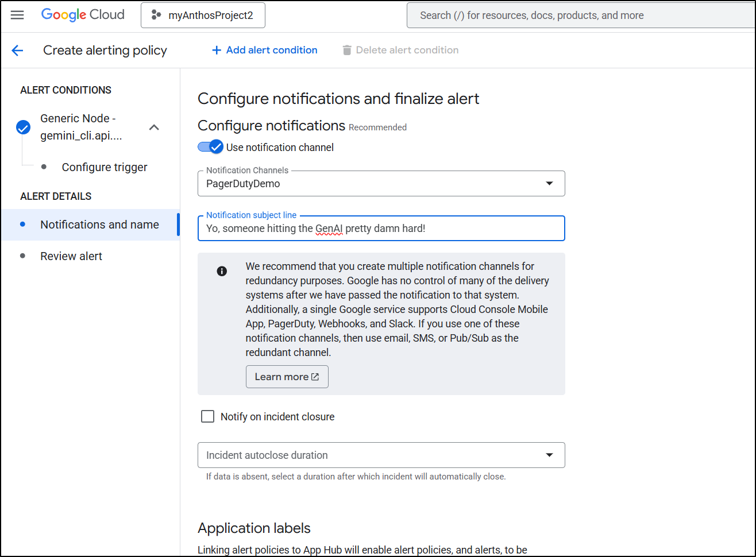Open the hamburger navigation menu
Image resolution: width=756 pixels, height=557 pixels.
[17, 15]
